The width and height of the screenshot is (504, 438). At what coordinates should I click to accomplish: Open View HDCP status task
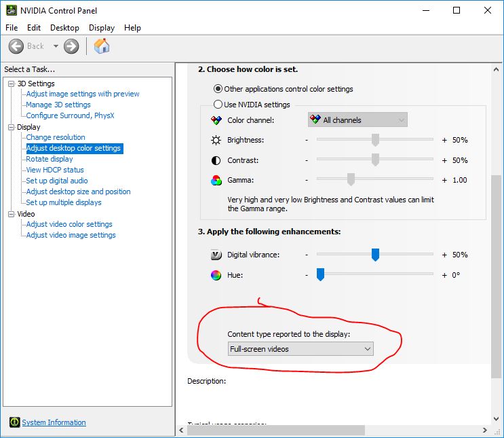coord(55,170)
